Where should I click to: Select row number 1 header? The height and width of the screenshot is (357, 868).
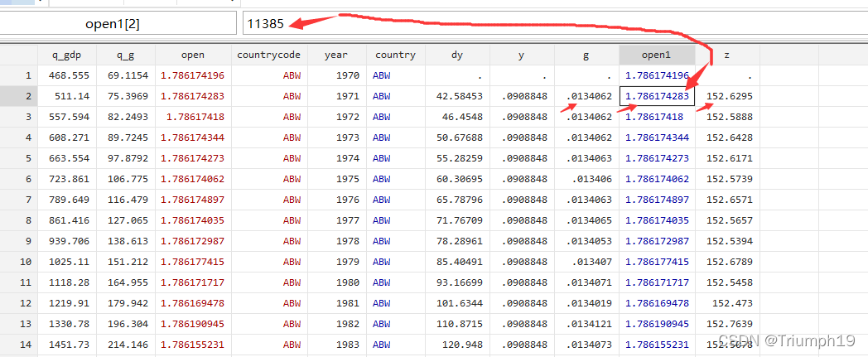pos(19,76)
